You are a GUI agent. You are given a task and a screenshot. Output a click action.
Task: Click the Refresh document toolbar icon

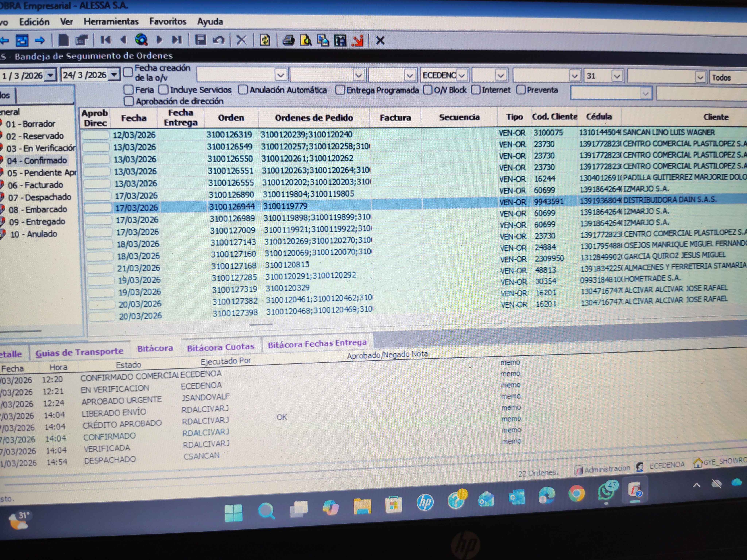coord(265,40)
